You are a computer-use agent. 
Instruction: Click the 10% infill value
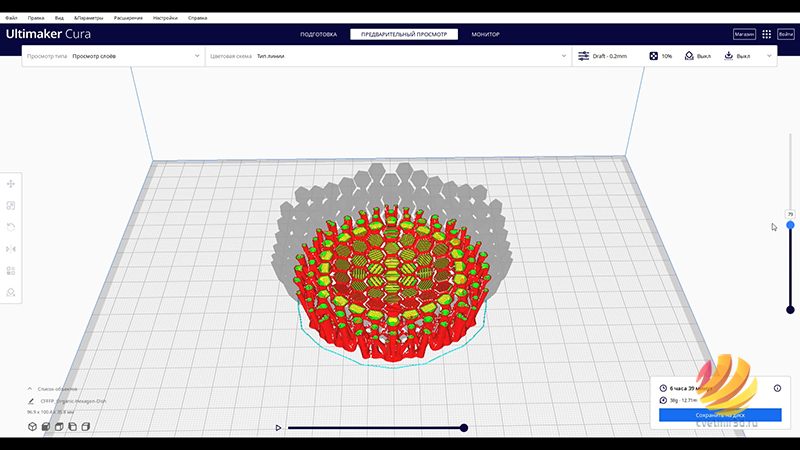(x=667, y=56)
